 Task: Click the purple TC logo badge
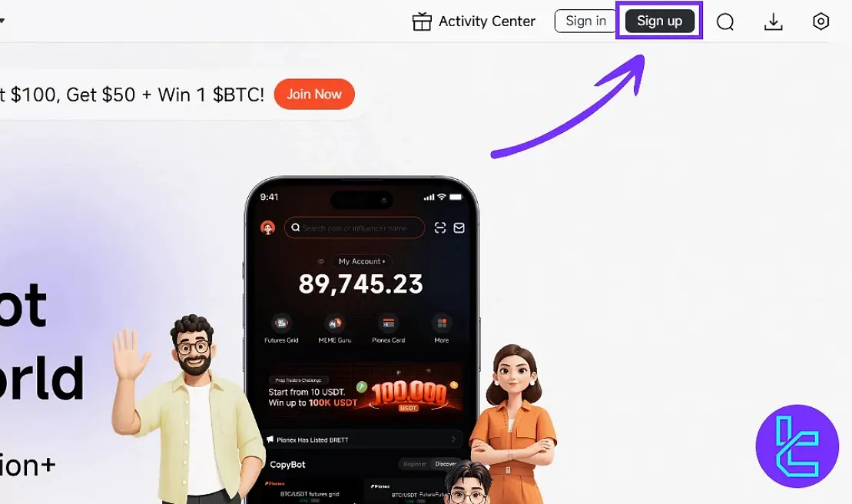tap(797, 446)
